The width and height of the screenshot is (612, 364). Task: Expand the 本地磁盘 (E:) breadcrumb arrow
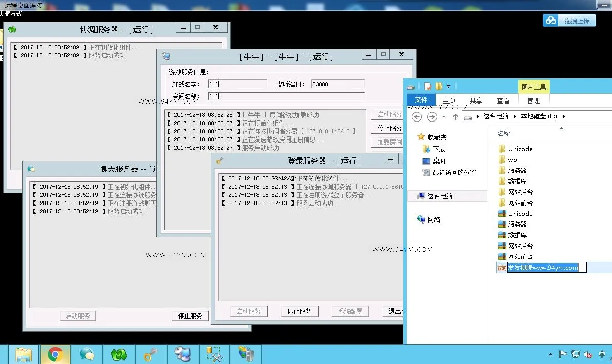tap(563, 116)
